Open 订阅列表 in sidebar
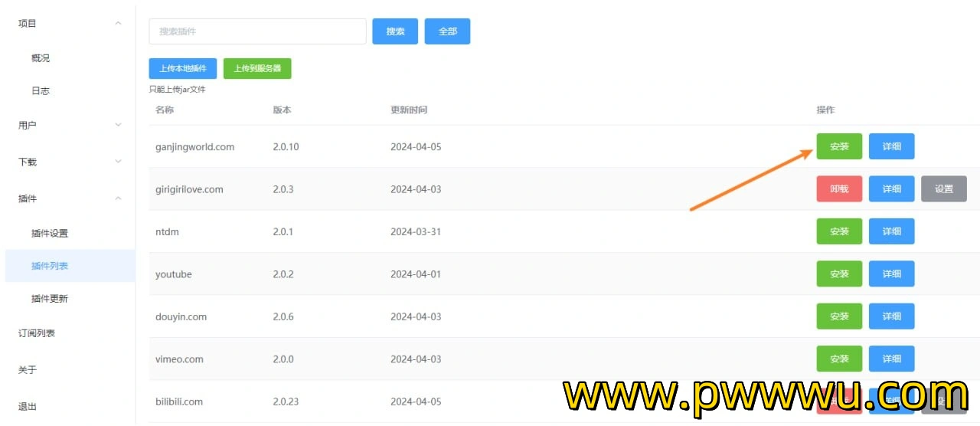Screen dimensions: 980x426 tap(37, 333)
